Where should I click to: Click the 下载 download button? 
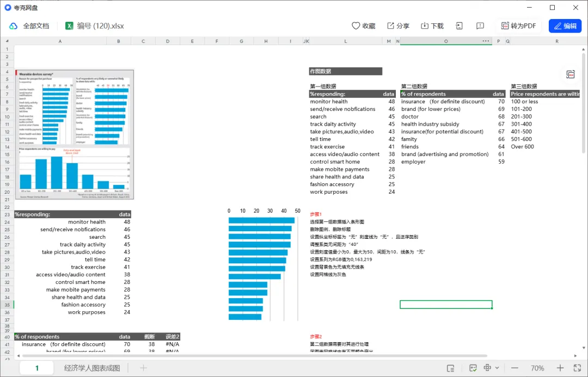pyautogui.click(x=432, y=26)
